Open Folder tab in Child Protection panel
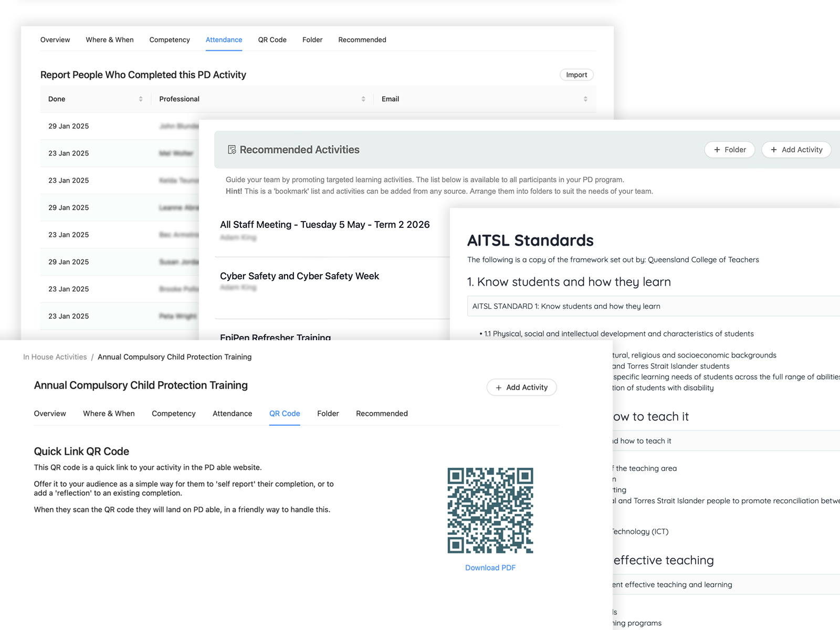Viewport: 840px width, 630px height. pos(328,414)
